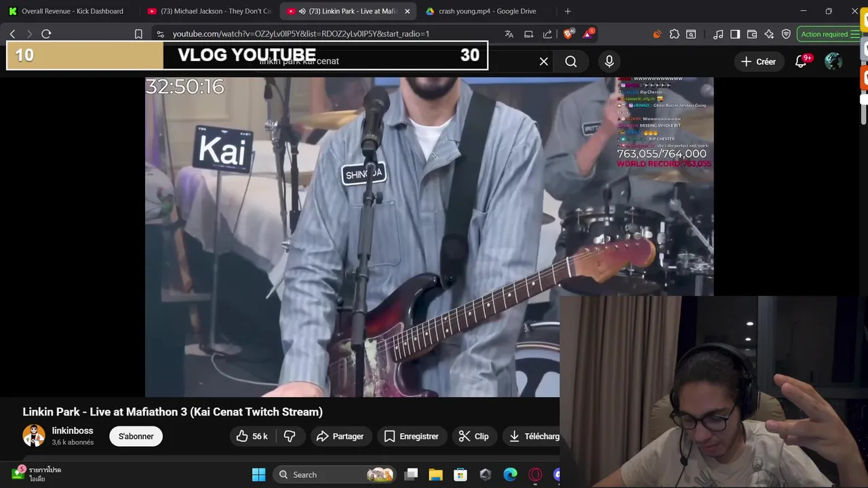Clear the YouTube search box with X
Viewport: 868px width, 488px height.
544,62
